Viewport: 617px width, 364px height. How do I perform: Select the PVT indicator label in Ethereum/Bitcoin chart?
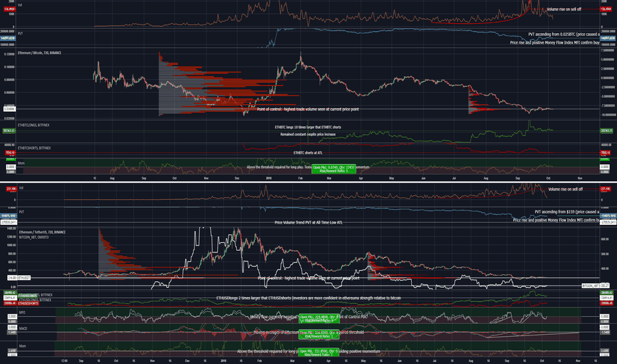click(20, 34)
